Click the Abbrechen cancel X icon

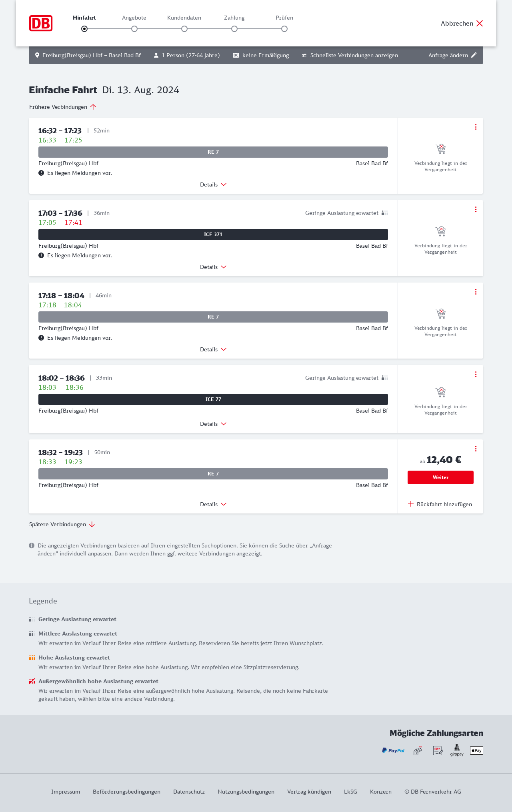(x=480, y=23)
